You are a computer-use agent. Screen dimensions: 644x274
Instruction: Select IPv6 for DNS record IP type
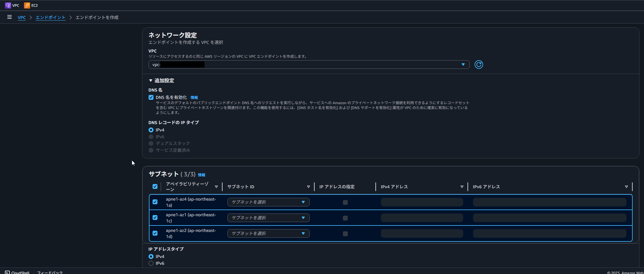[151, 137]
